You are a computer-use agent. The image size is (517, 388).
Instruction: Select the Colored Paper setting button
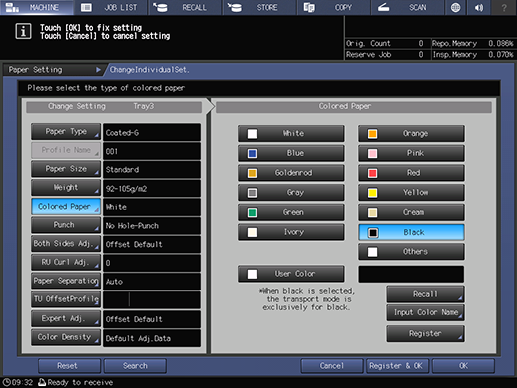click(66, 206)
